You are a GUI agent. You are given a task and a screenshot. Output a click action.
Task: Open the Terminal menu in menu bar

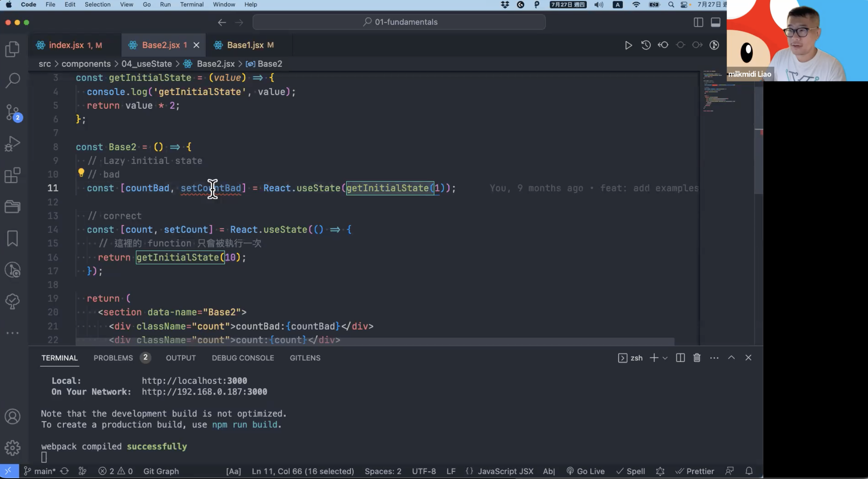192,4
